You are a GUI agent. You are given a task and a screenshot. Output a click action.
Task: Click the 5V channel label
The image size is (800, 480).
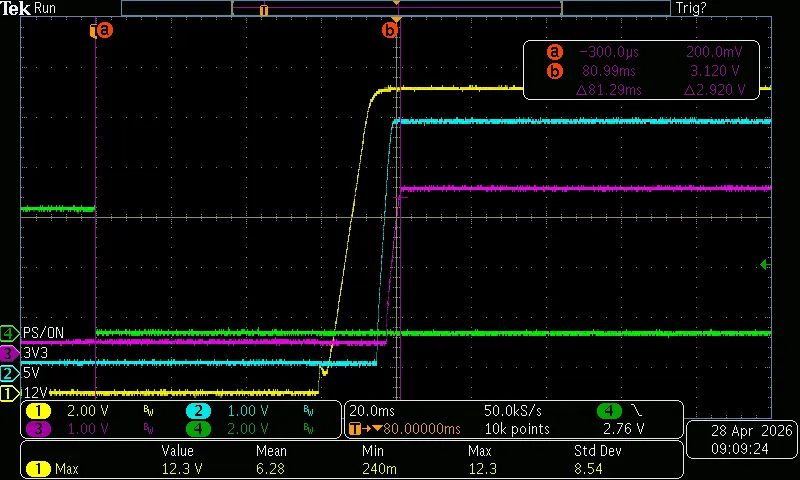pyautogui.click(x=31, y=373)
